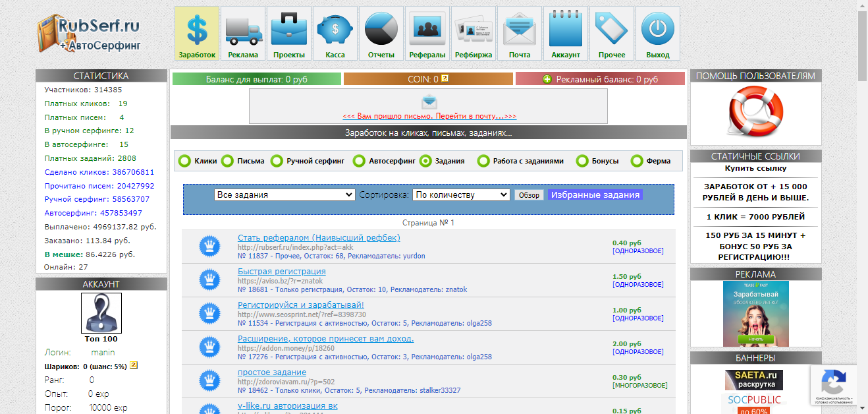Click the SAETA.ru раскрутка banner
This screenshot has width=868, height=414.
(755, 380)
